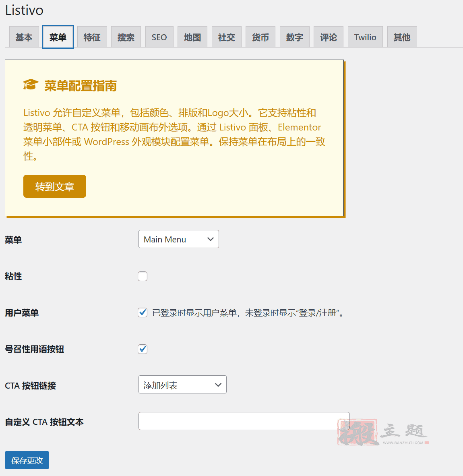Click the 菜单配置指南 heading
Screen dimensions: 463x476
click(81, 86)
